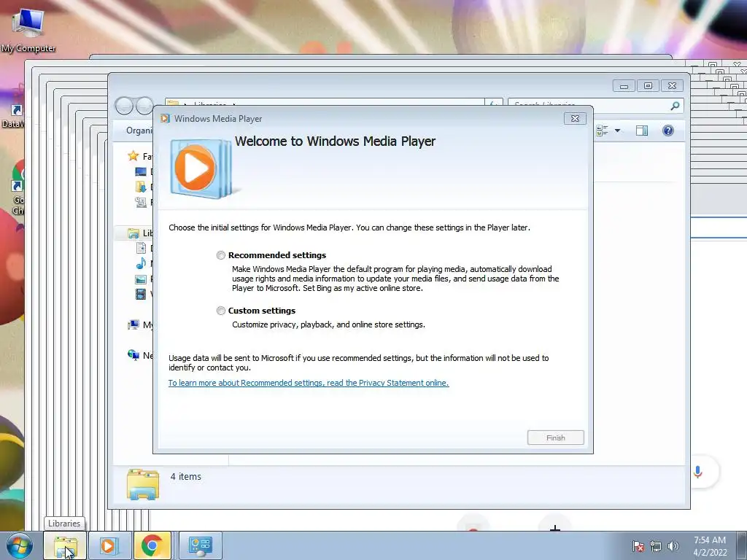Screen dimensions: 747x560
Task: Click the Recent Places icon under Favorites
Action: pos(141,202)
